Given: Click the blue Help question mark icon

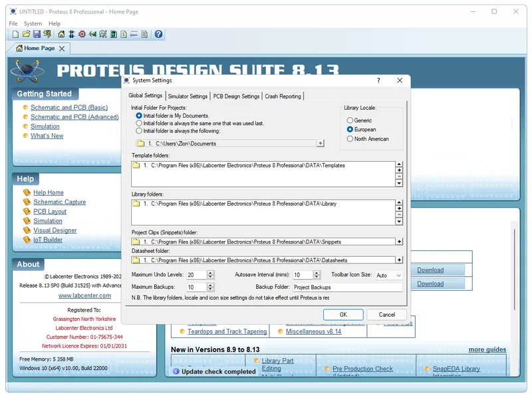Looking at the screenshot, I should point(158,34).
